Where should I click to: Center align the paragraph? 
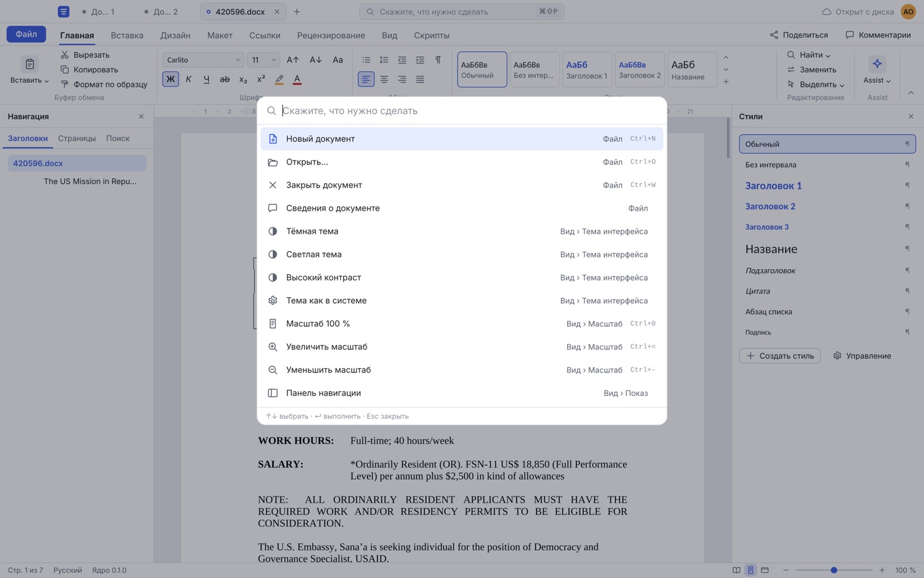[384, 80]
